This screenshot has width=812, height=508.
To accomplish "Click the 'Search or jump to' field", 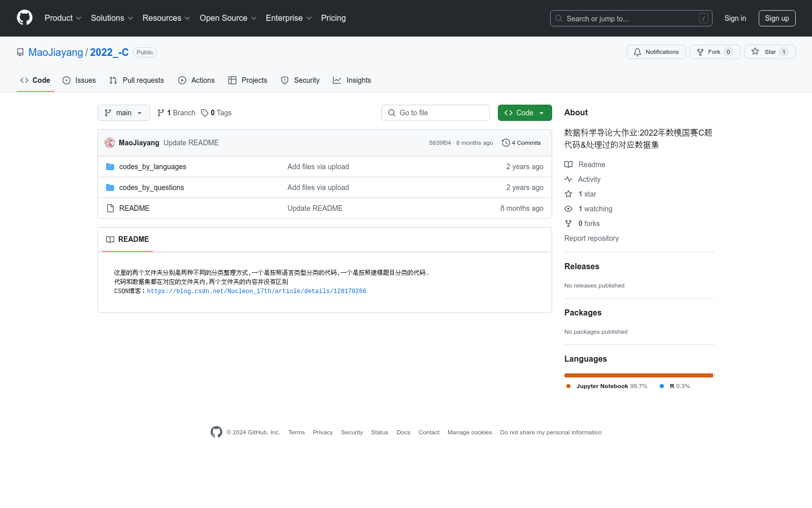I will (631, 18).
